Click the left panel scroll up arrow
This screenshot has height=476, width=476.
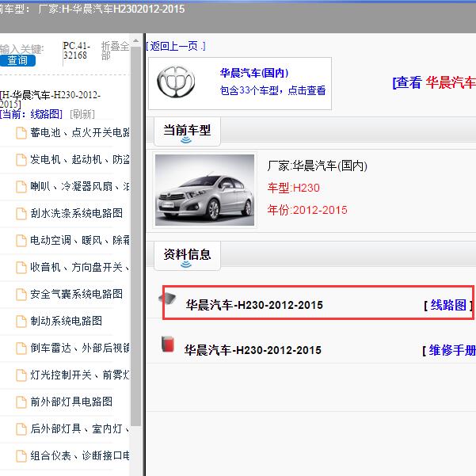coord(135,40)
